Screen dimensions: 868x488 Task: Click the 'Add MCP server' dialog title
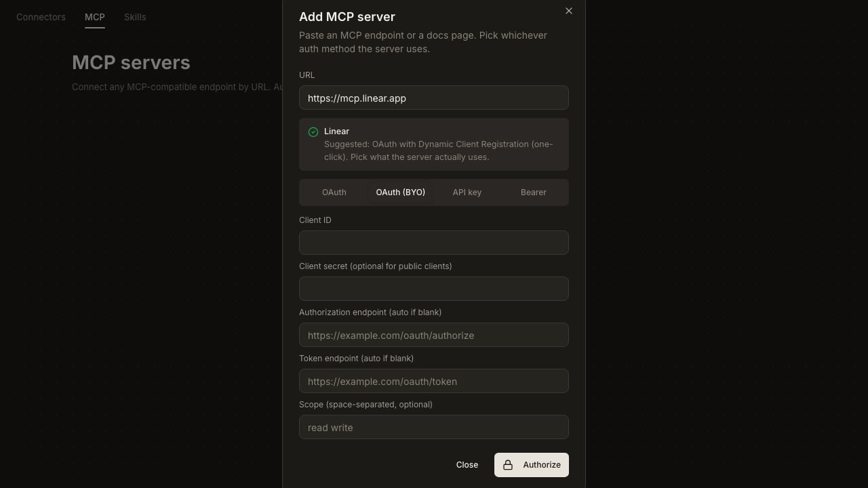(x=347, y=17)
